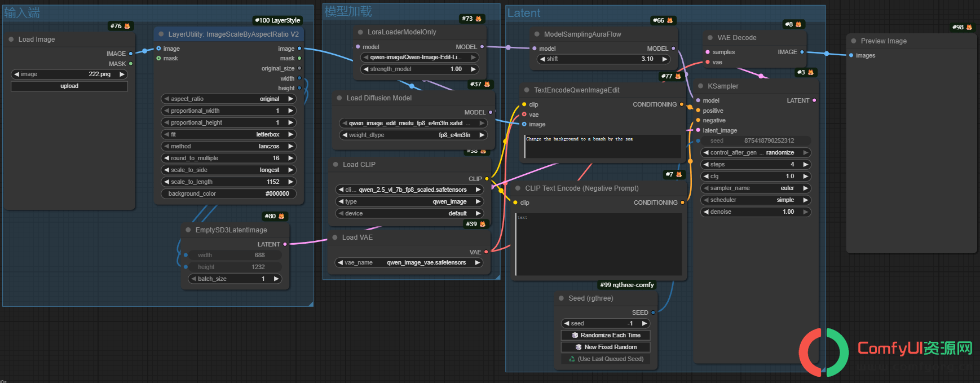Click the Randomize Each Time button
Viewport: 980px width, 383px height.
coord(606,336)
